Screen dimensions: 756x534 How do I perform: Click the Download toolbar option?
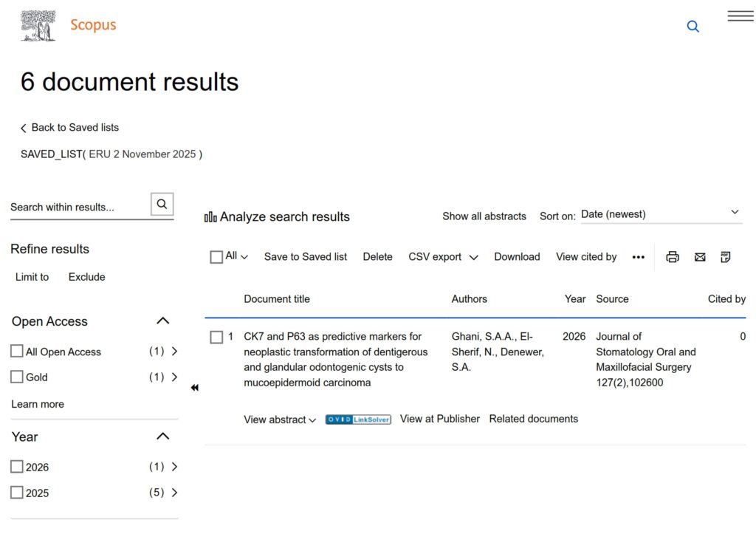[517, 257]
